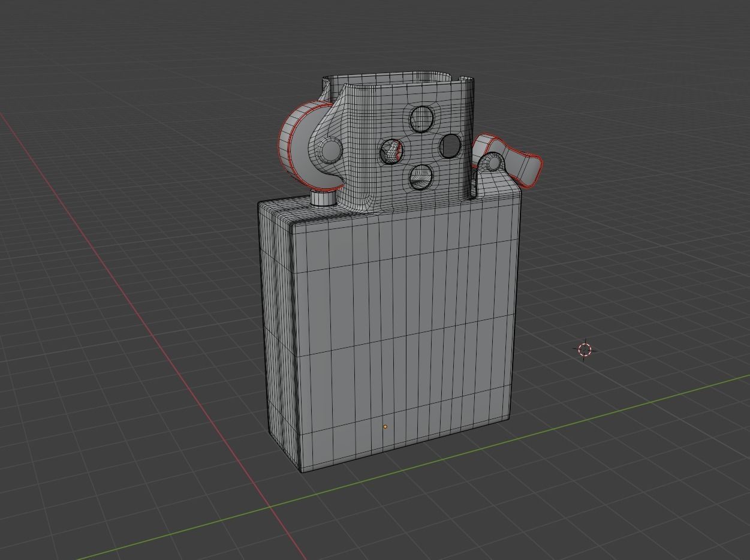Click the top hole in the chimney
Image resolution: width=750 pixels, height=560 pixels.
pyautogui.click(x=421, y=119)
